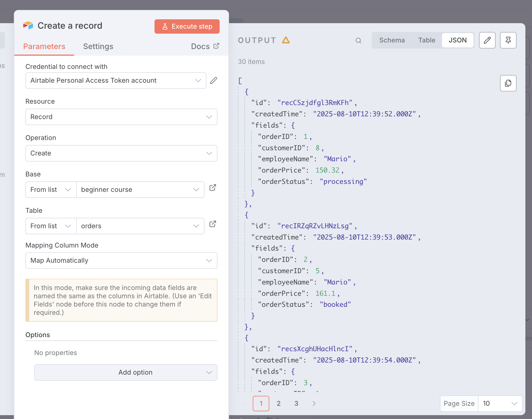Image resolution: width=532 pixels, height=419 pixels.
Task: Click the Mapping mode notice about Edit Fields
Action: coord(121,300)
